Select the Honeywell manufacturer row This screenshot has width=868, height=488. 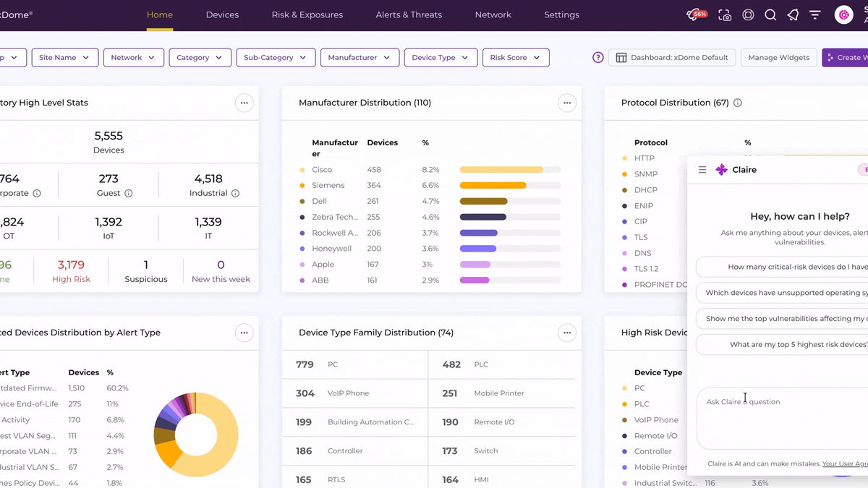tap(430, 249)
